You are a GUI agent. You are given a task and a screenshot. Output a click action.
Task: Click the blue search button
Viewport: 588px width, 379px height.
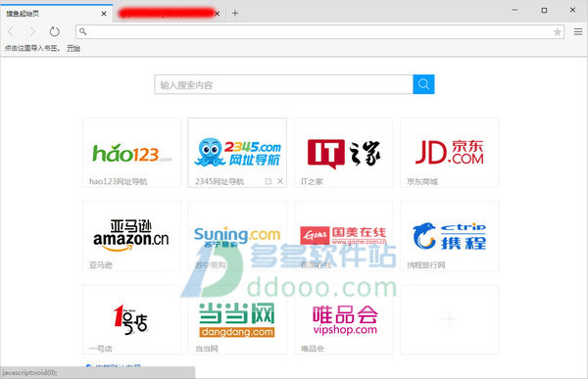423,84
